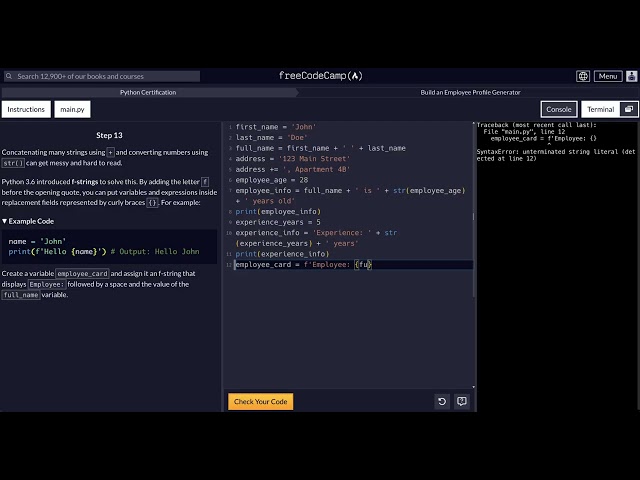
Task: Click code line 12 employee_card
Action: pos(303,264)
